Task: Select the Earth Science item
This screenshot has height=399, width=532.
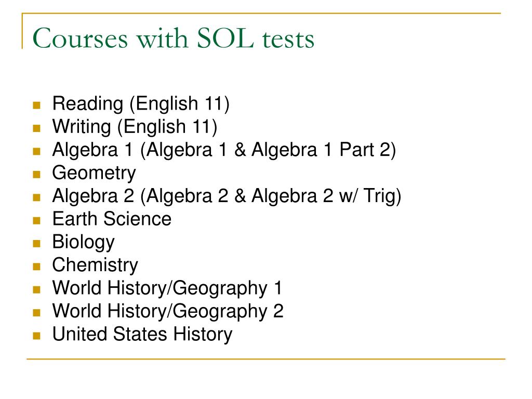Action: (112, 219)
